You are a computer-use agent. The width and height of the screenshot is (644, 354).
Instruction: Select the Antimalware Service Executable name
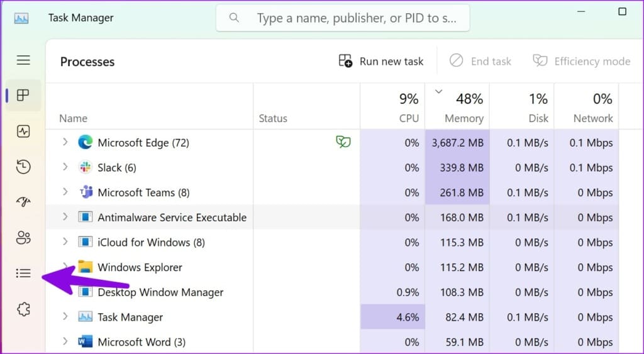click(x=172, y=218)
